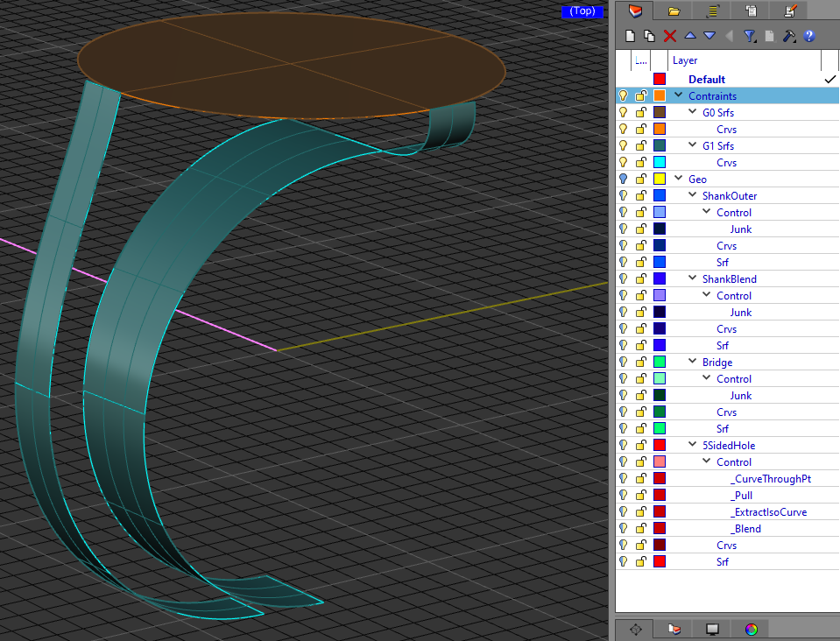Select the bottom color wheel tab
Viewport: 840px width, 641px height.
751,630
